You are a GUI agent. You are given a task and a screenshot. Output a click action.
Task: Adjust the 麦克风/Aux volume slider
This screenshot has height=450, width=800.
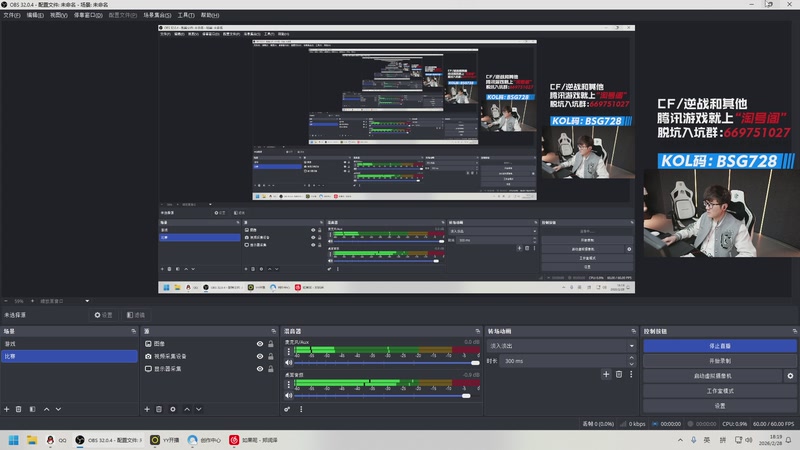387,363
